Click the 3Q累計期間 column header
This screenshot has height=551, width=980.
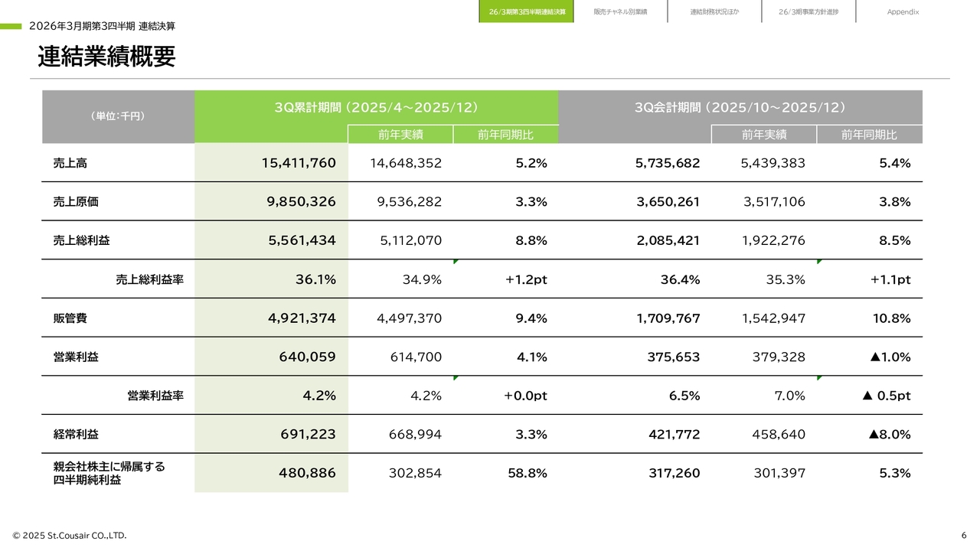(x=376, y=108)
